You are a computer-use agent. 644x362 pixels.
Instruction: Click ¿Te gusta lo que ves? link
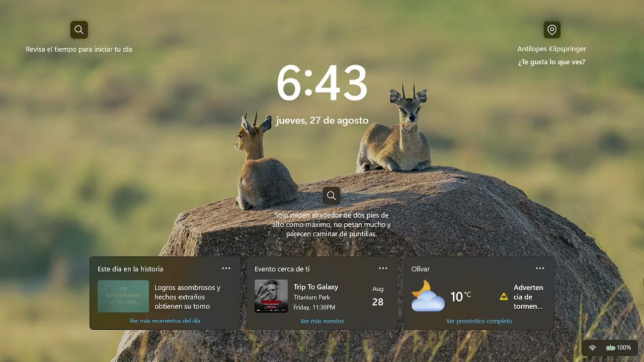point(552,62)
